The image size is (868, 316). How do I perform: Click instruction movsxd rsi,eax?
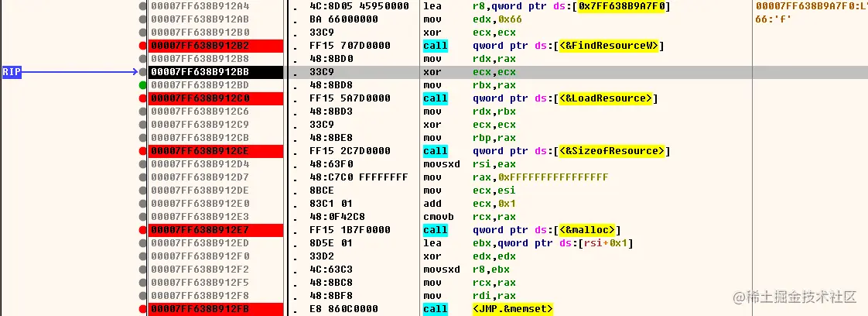tap(469, 164)
